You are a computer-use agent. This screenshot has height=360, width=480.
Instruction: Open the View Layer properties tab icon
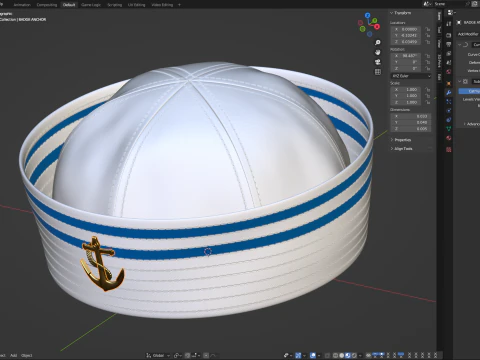(x=449, y=54)
